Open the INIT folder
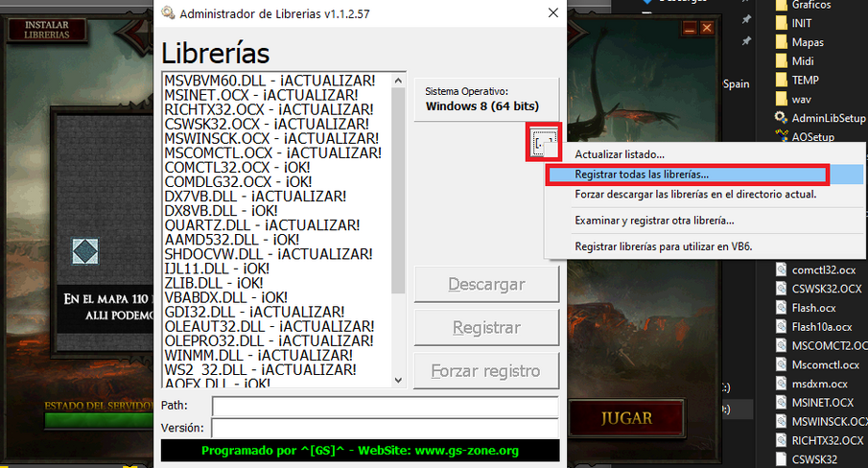Screen dimensions: 868x468 794,23
